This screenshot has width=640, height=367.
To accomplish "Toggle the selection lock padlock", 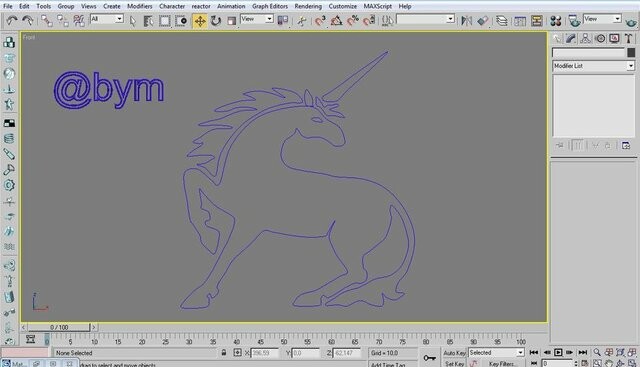I will click(x=224, y=352).
